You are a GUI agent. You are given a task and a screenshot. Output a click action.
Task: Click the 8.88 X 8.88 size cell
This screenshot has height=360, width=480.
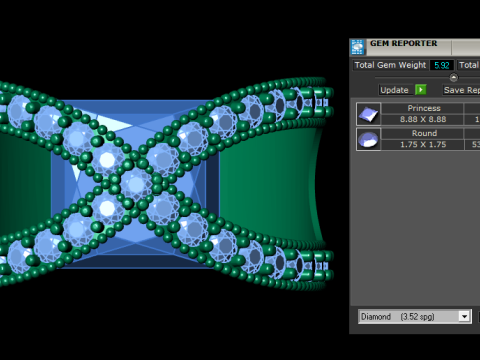coord(422,119)
